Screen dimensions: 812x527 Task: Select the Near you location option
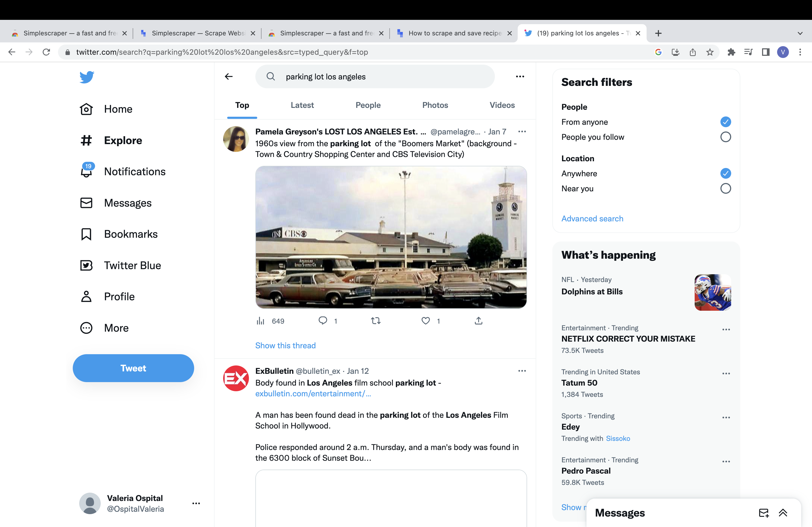pyautogui.click(x=725, y=189)
